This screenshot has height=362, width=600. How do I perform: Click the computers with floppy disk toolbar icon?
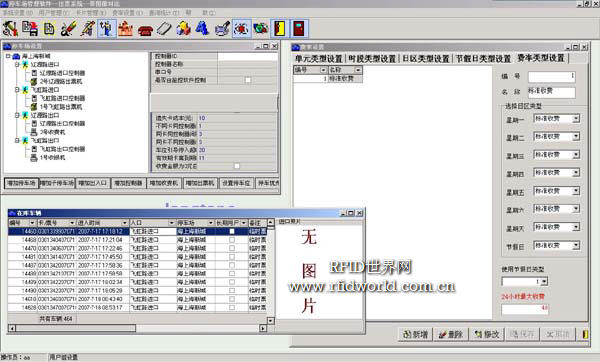[30, 29]
